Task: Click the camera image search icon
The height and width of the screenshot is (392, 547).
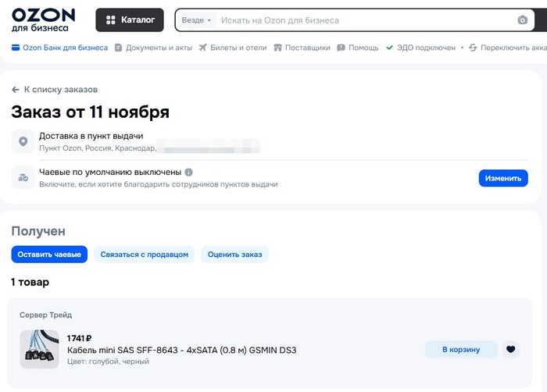Action: coord(523,20)
